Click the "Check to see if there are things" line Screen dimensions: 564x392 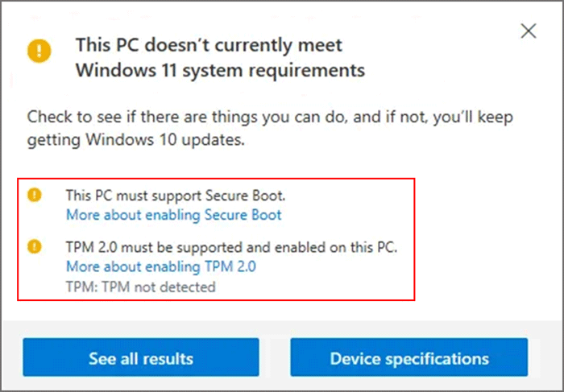[270, 117]
